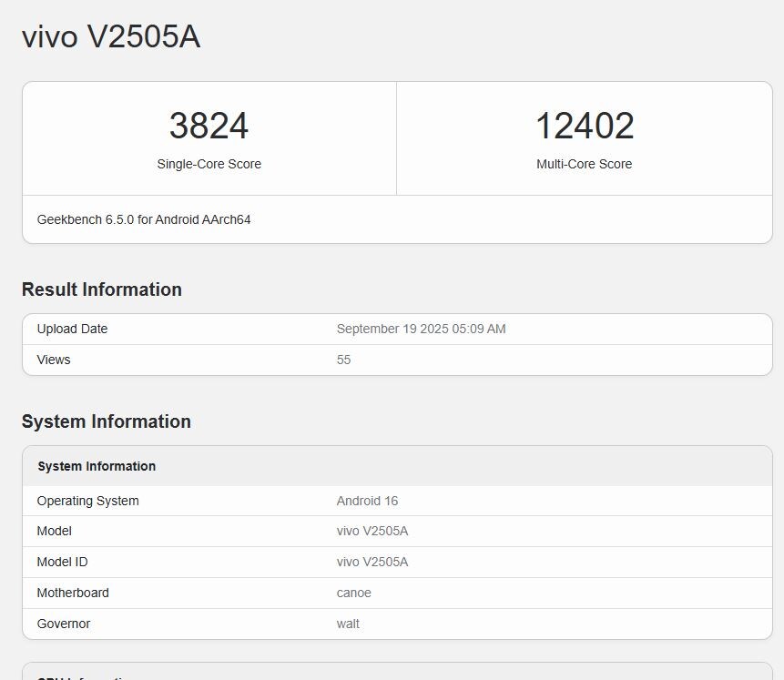Click Geekbench 6.5.0 for Android AArch64 text
The image size is (784, 680).
coord(144,219)
